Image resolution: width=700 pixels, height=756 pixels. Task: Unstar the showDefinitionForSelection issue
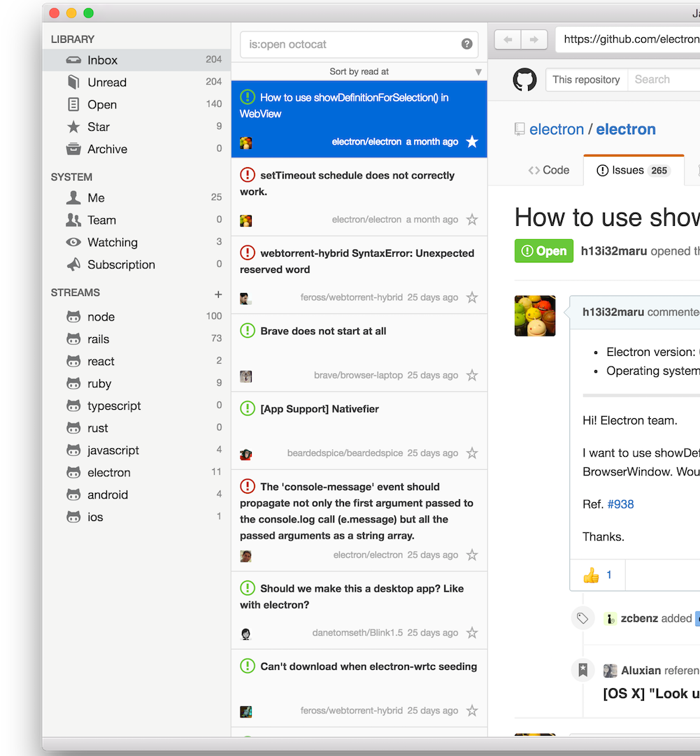click(x=472, y=142)
